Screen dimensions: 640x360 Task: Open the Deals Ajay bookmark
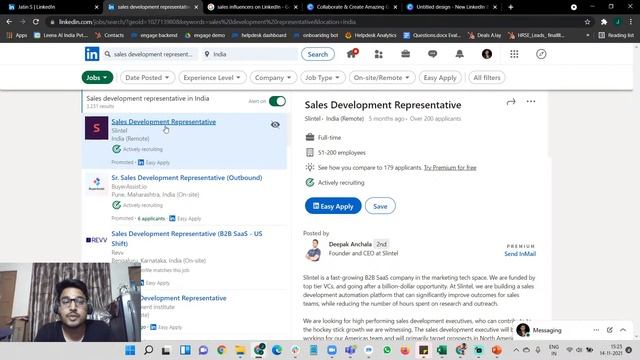pos(484,36)
